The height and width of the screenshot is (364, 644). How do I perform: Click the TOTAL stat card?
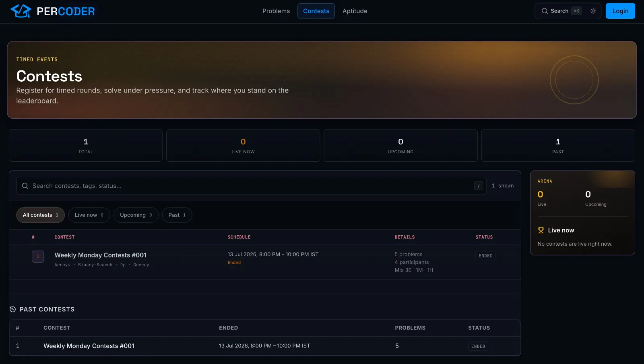click(x=86, y=146)
